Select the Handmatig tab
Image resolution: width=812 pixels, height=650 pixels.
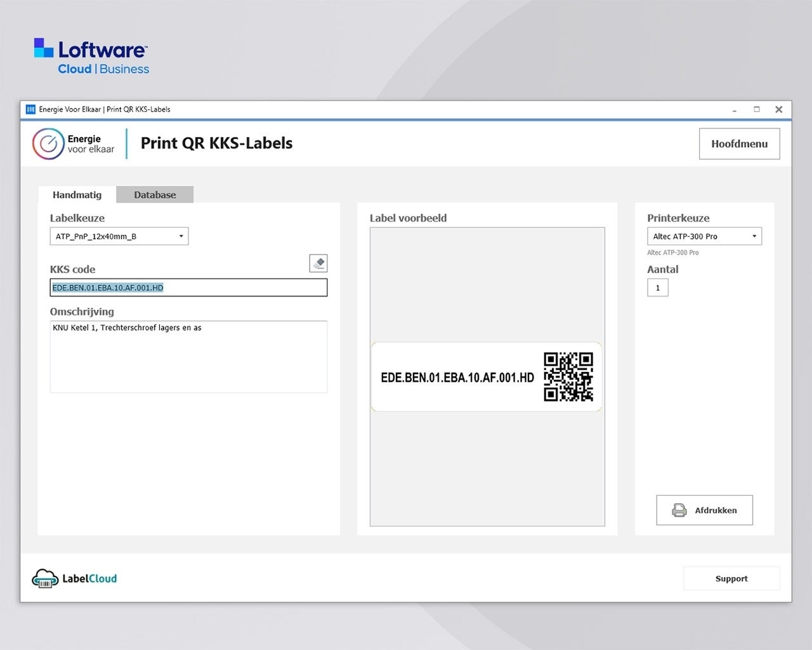coord(77,195)
